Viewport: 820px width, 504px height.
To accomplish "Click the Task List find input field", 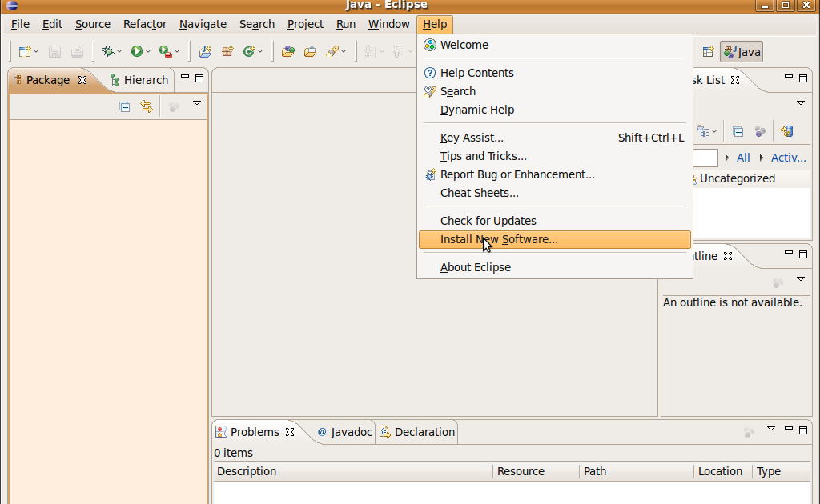I will coord(705,158).
